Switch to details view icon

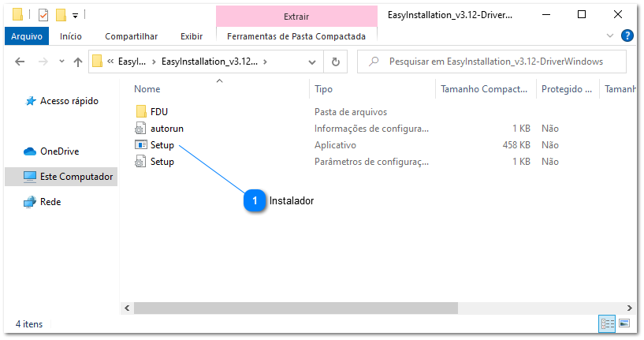(607, 324)
